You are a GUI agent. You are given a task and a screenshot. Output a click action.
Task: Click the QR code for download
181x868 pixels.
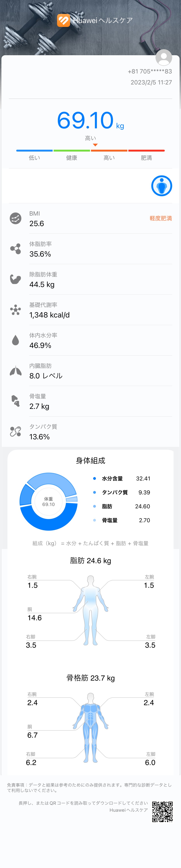[x=162, y=811]
